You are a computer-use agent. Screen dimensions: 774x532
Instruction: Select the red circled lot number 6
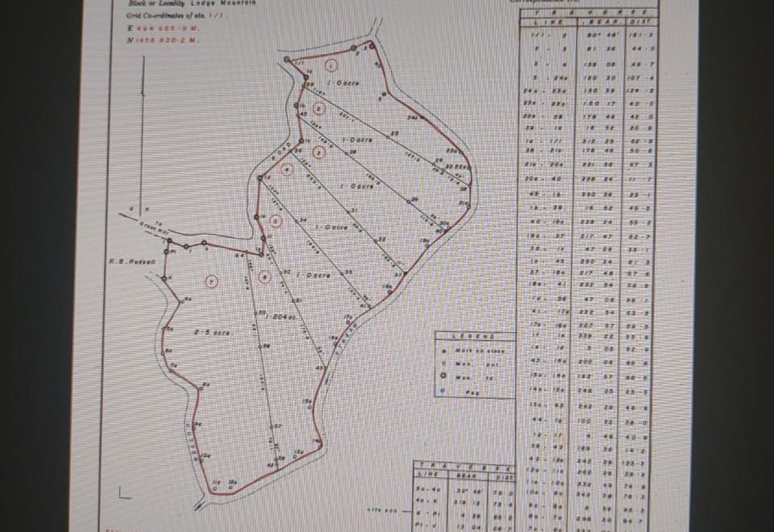[x=264, y=277]
